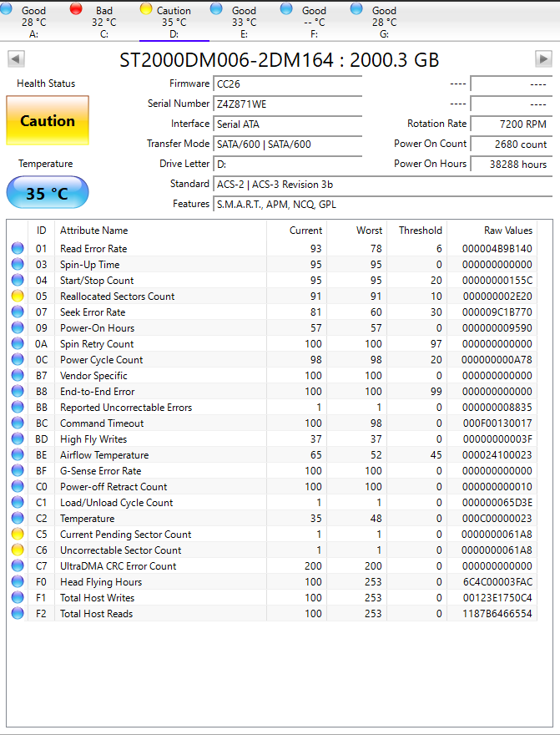This screenshot has width=560, height=735.
Task: Select drive G: Good 28 °C tab
Action: tap(385, 22)
